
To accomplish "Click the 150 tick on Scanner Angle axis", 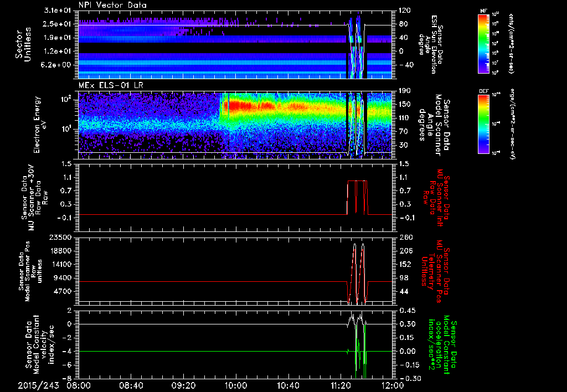I will [x=405, y=105].
